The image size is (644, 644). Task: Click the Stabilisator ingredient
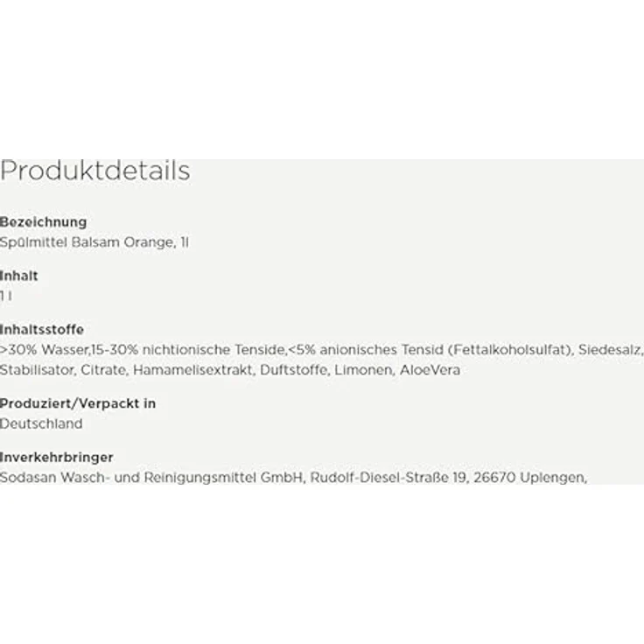[37, 370]
